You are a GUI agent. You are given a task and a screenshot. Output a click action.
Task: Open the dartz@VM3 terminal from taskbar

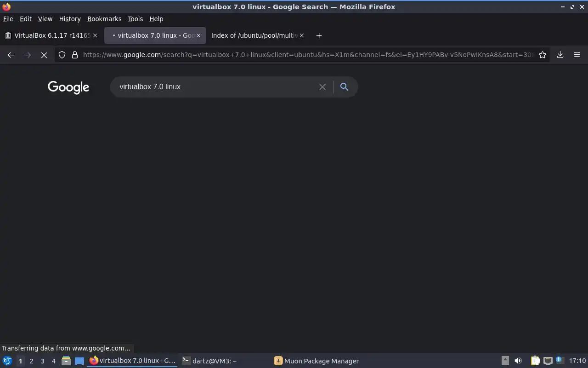pos(225,361)
